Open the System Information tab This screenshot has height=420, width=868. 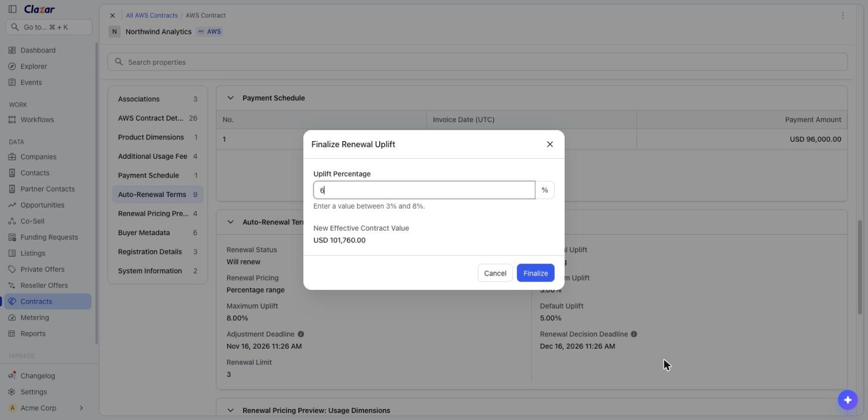157,271
